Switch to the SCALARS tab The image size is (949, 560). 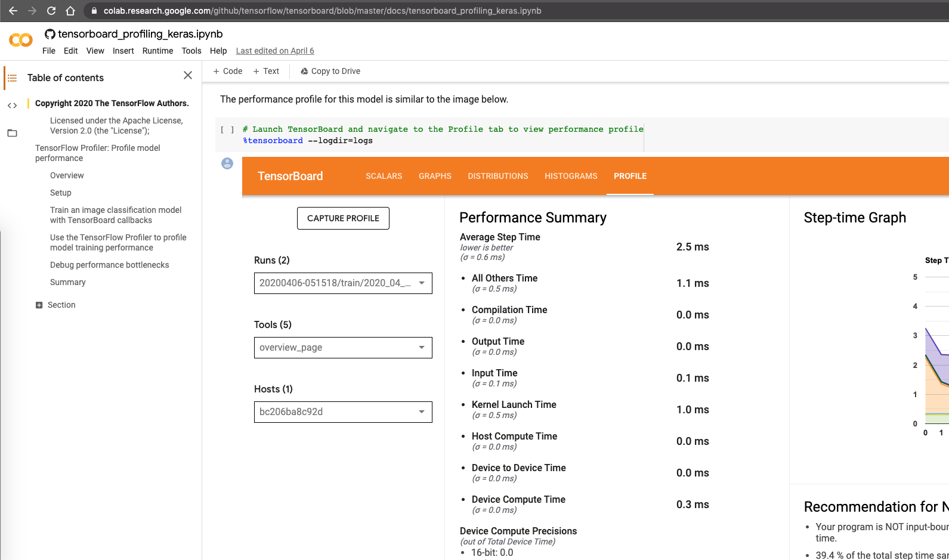coord(384,176)
